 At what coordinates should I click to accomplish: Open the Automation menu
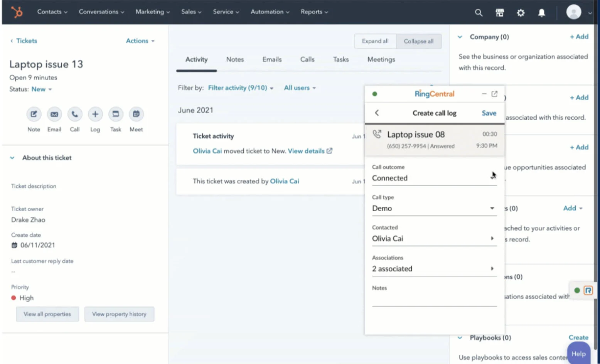point(270,12)
